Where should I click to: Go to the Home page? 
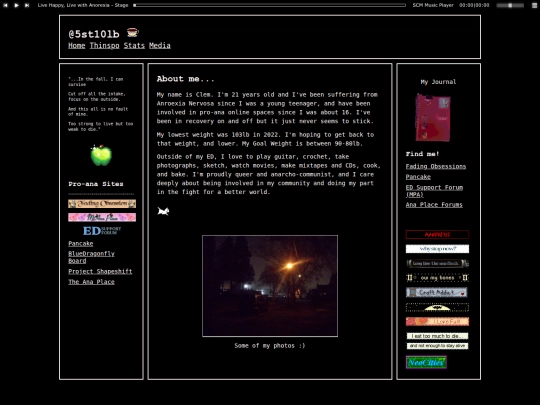pyautogui.click(x=76, y=45)
